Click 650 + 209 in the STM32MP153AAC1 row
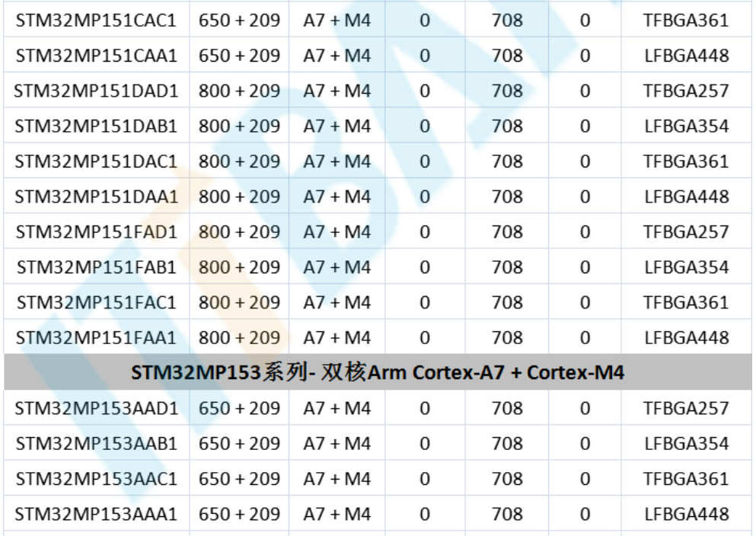 239,479
